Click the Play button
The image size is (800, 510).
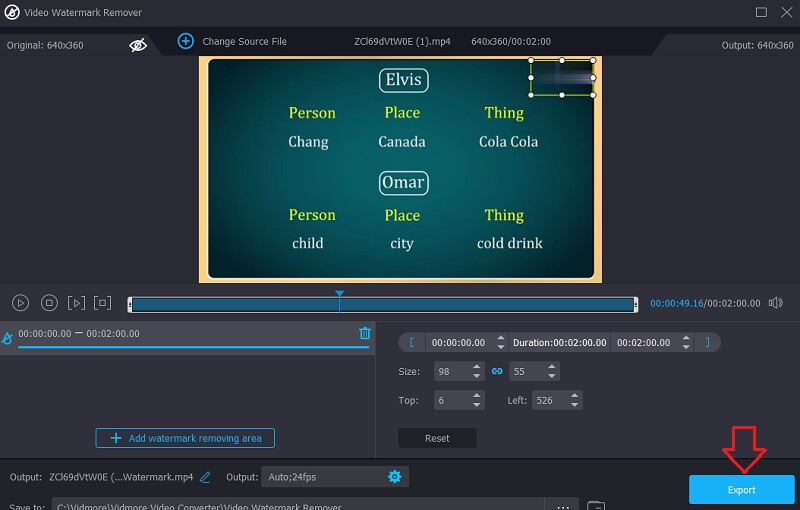[x=21, y=302]
